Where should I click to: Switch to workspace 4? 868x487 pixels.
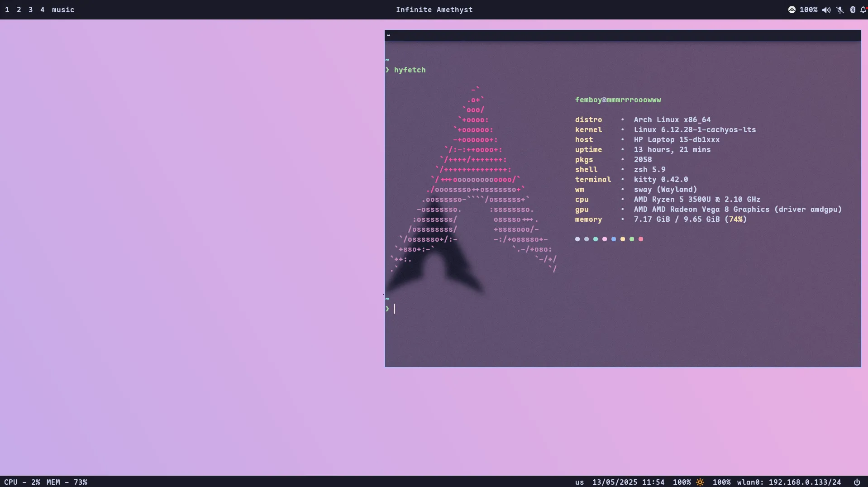[x=43, y=10]
